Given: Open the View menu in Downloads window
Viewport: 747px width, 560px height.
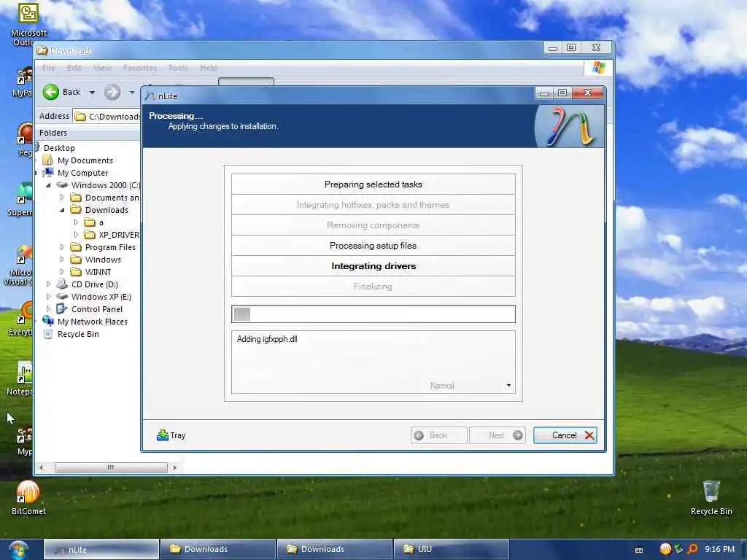Looking at the screenshot, I should click(x=102, y=68).
